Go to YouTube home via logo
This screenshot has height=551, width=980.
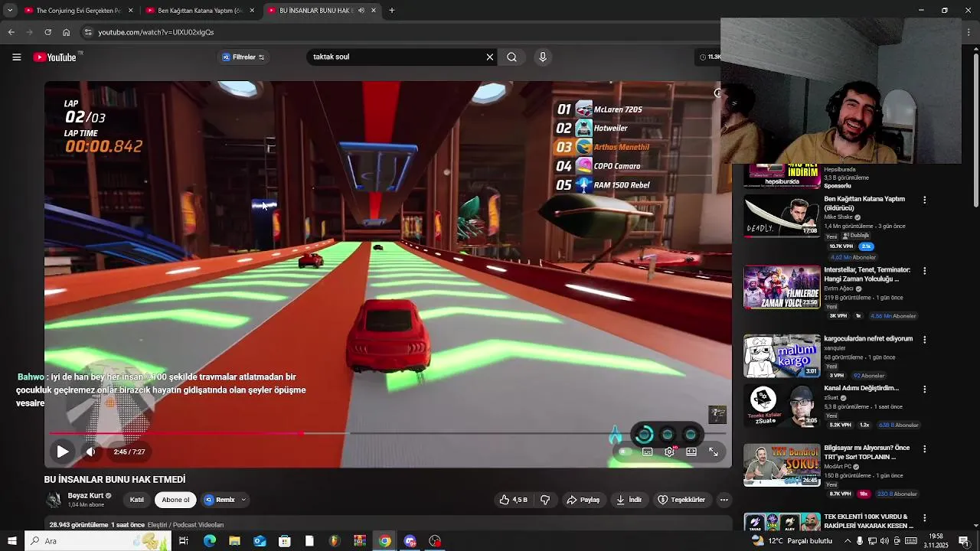coord(55,57)
